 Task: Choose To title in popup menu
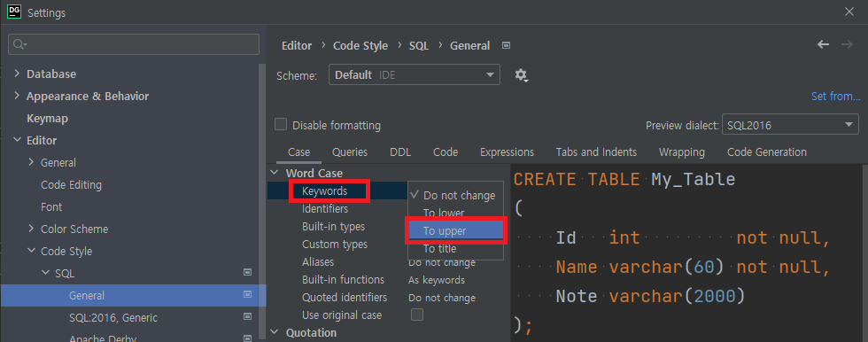pos(455,248)
